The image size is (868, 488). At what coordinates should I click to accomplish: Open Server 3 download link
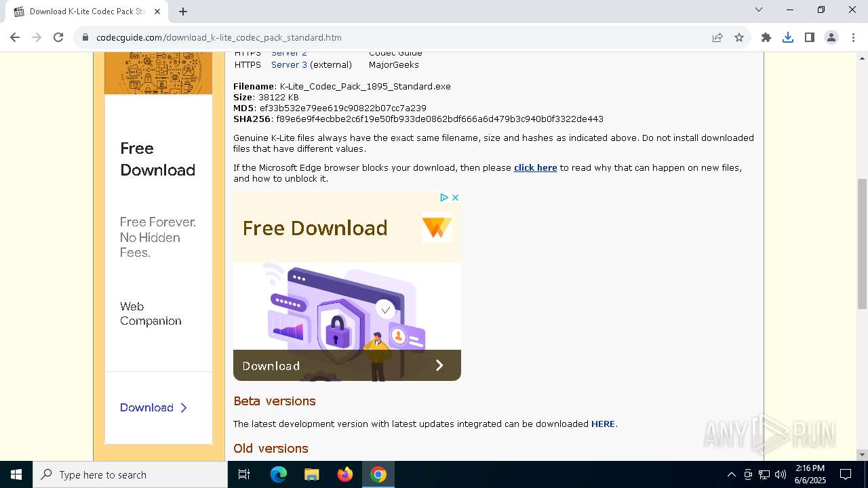point(289,65)
